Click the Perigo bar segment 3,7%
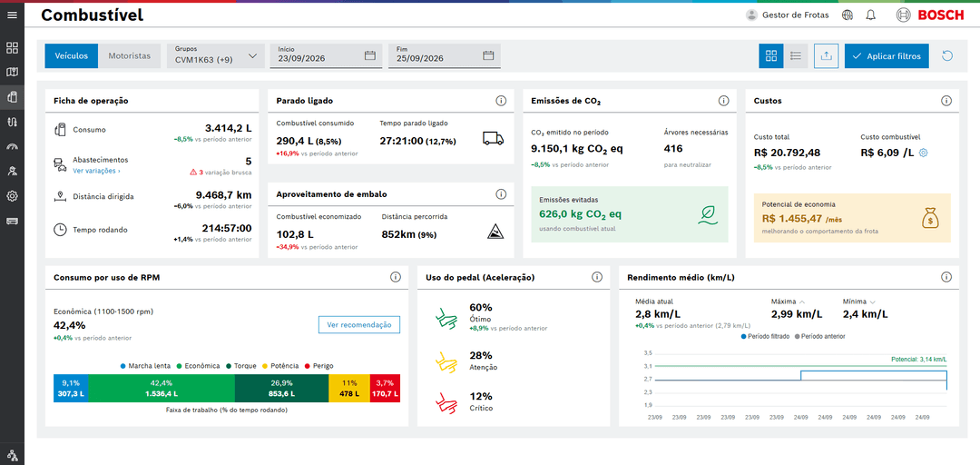 (x=385, y=388)
